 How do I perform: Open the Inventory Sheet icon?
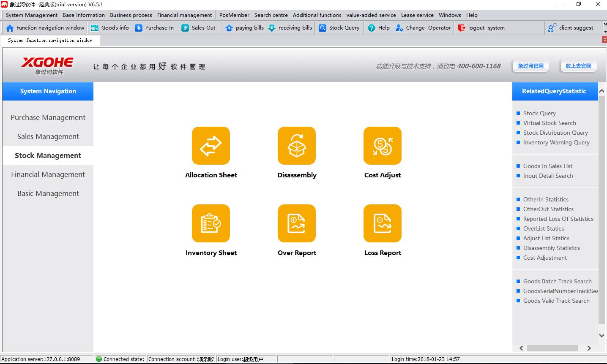pos(211,223)
